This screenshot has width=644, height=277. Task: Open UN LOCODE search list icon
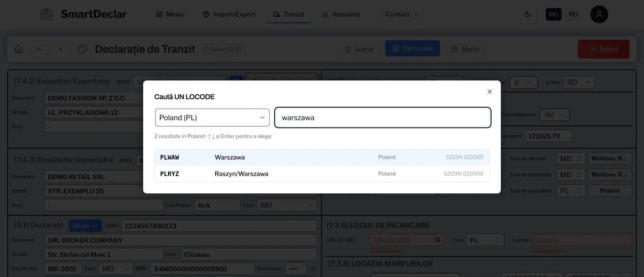click(x=437, y=240)
